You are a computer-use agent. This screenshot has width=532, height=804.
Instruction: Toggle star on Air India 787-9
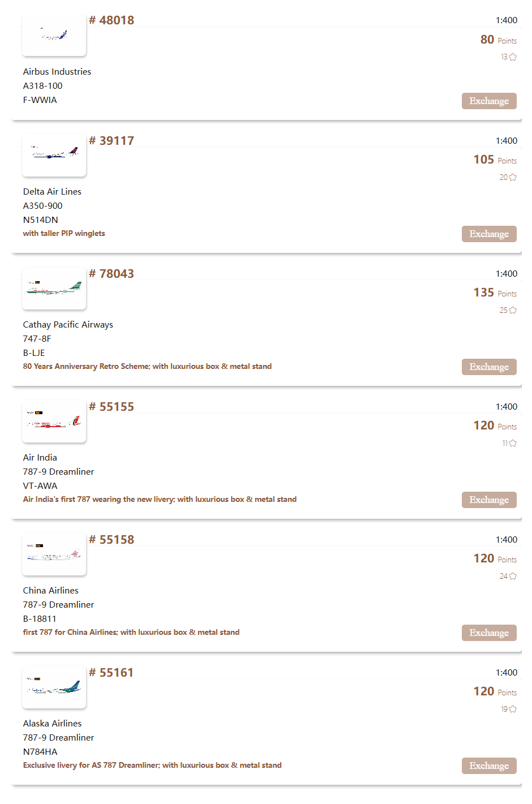pos(513,443)
